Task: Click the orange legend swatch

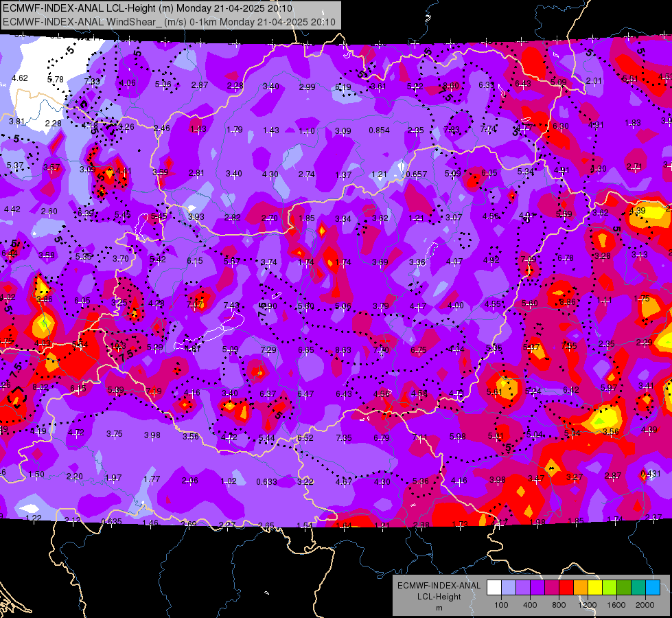Action: point(581,588)
